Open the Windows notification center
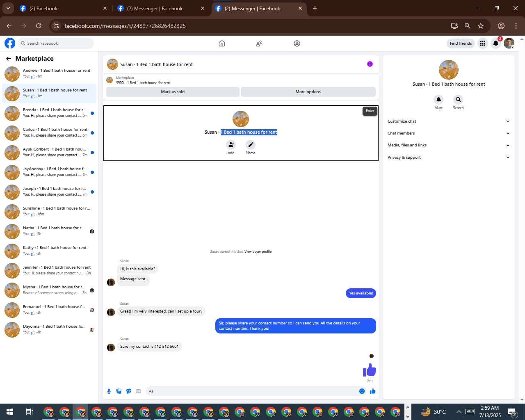 [x=512, y=412]
